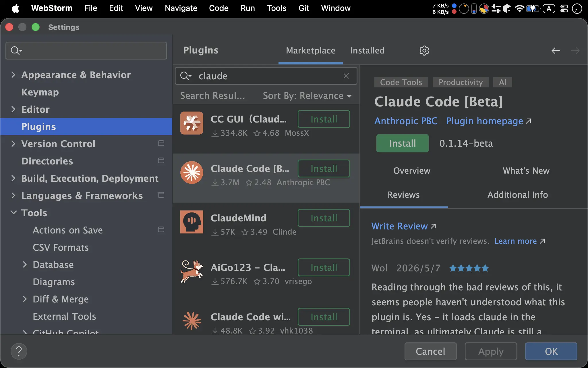The height and width of the screenshot is (368, 588).
Task: Select the AiGo123 dog plugin icon
Action: click(192, 271)
